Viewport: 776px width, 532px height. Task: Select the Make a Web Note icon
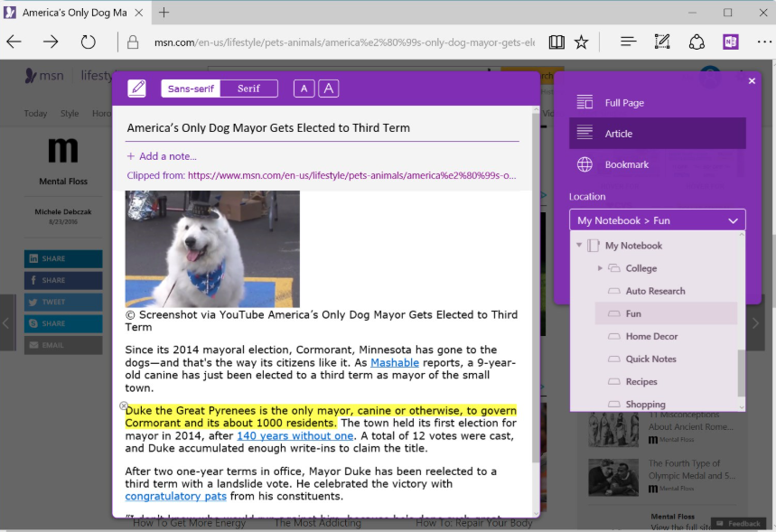pos(662,42)
